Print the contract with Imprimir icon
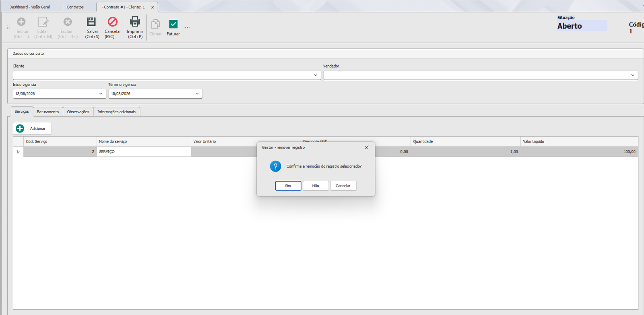The height and width of the screenshot is (315, 644). coord(135,22)
